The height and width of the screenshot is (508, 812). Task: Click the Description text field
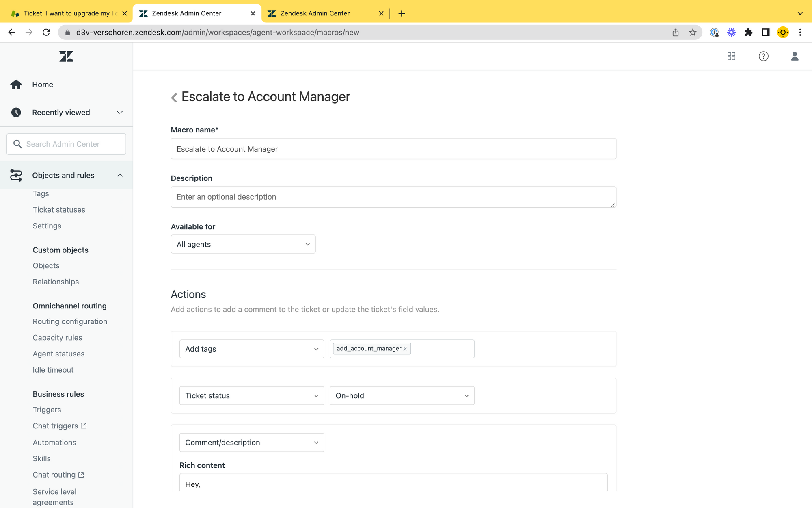[x=393, y=197]
